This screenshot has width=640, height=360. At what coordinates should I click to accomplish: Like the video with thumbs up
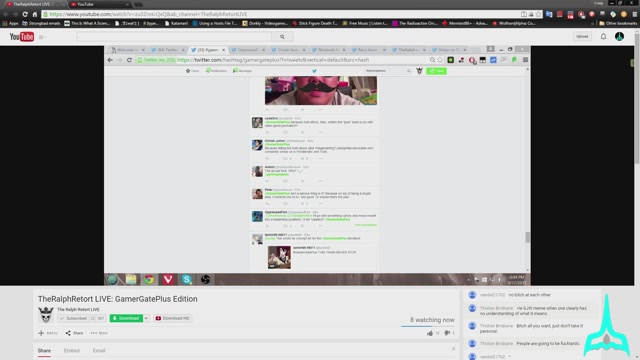coord(430,333)
